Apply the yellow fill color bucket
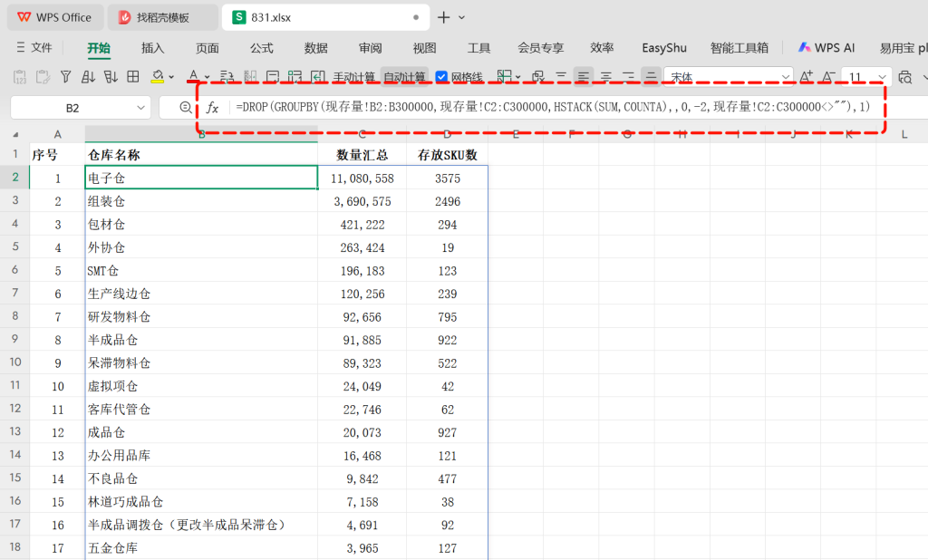 pos(158,77)
